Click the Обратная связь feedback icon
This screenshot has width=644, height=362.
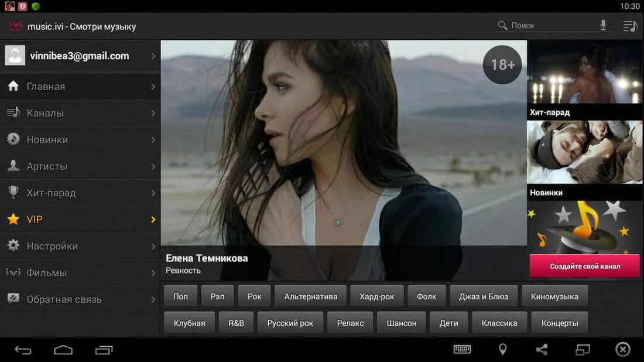pyautogui.click(x=13, y=299)
